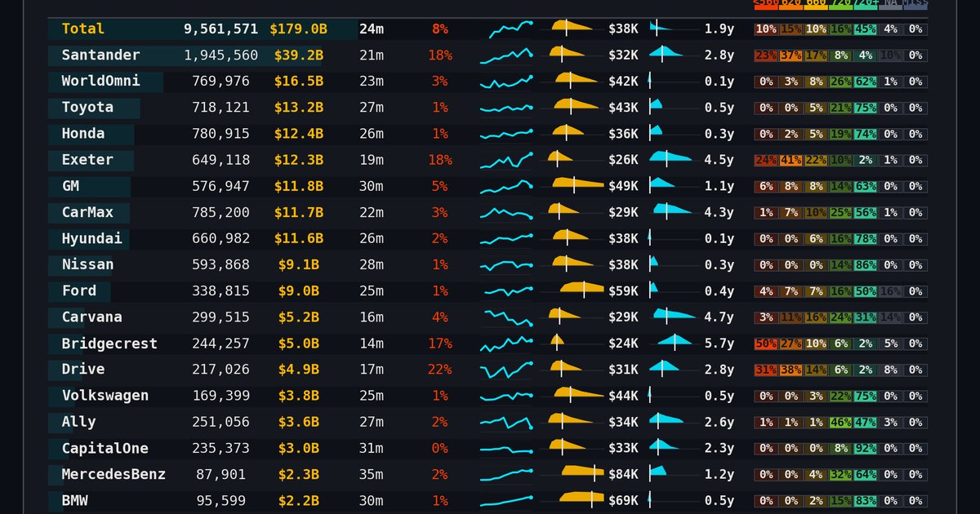Click Nissan's 86% green score cell
Image resolution: width=980 pixels, height=514 pixels.
[865, 265]
